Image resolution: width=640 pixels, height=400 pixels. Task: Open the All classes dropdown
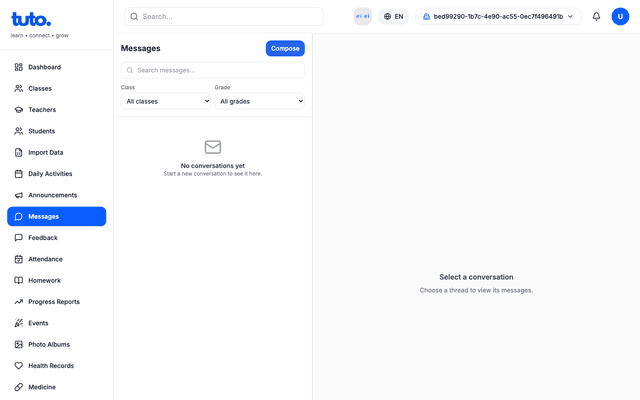[166, 101]
